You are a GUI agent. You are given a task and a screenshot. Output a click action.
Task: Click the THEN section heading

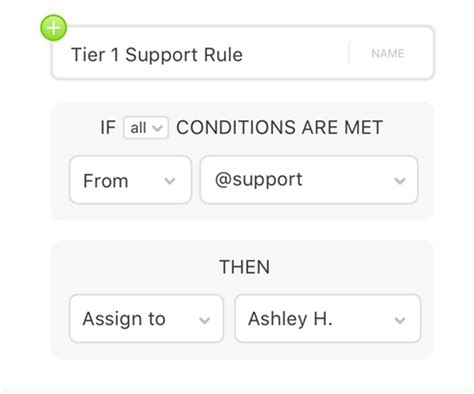pyautogui.click(x=244, y=267)
